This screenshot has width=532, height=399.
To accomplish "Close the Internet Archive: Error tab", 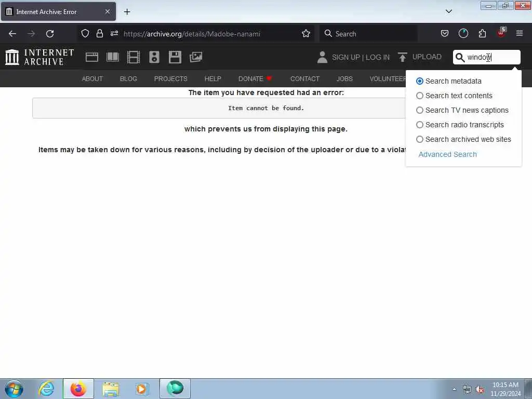I will tap(107, 11).
